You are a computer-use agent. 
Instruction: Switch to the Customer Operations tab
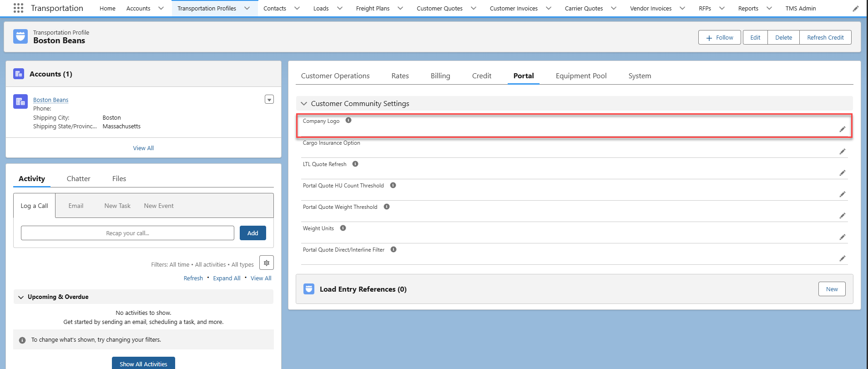point(335,76)
